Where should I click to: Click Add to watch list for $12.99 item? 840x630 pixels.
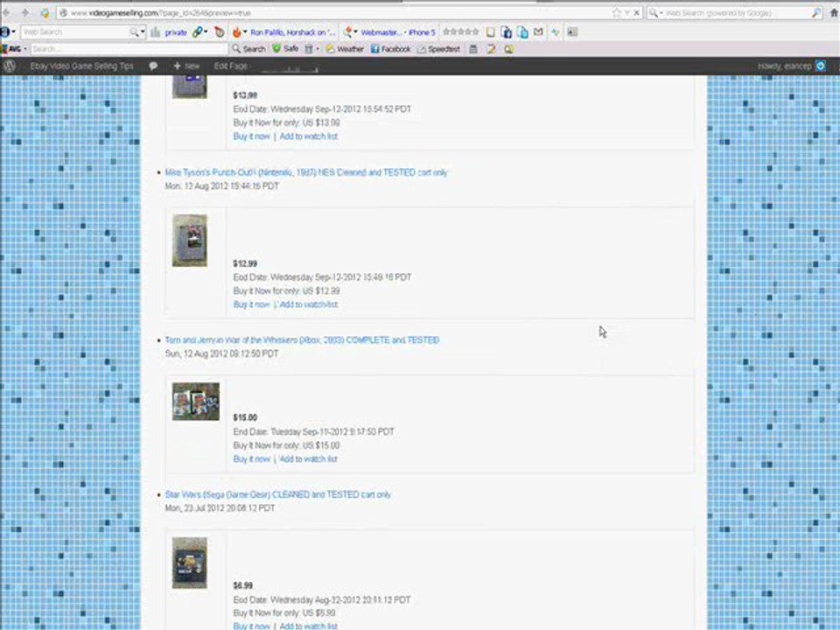[309, 304]
